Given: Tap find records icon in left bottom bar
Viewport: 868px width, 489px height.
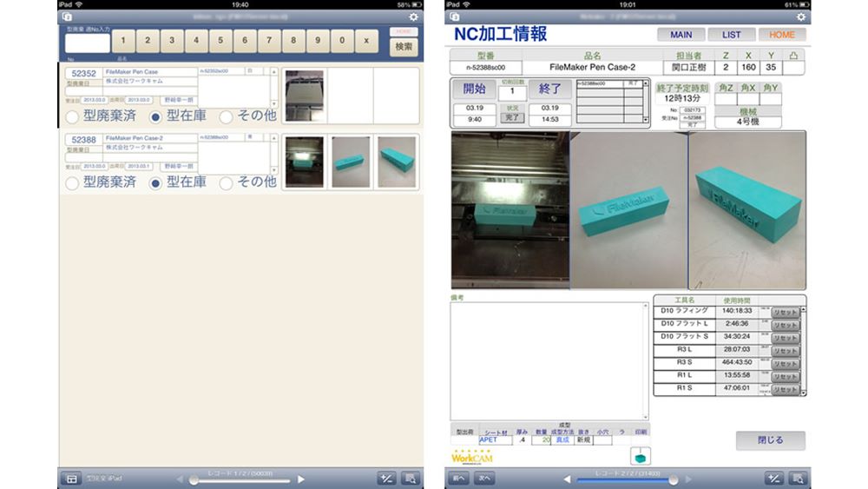Looking at the screenshot, I should pyautogui.click(x=411, y=479).
